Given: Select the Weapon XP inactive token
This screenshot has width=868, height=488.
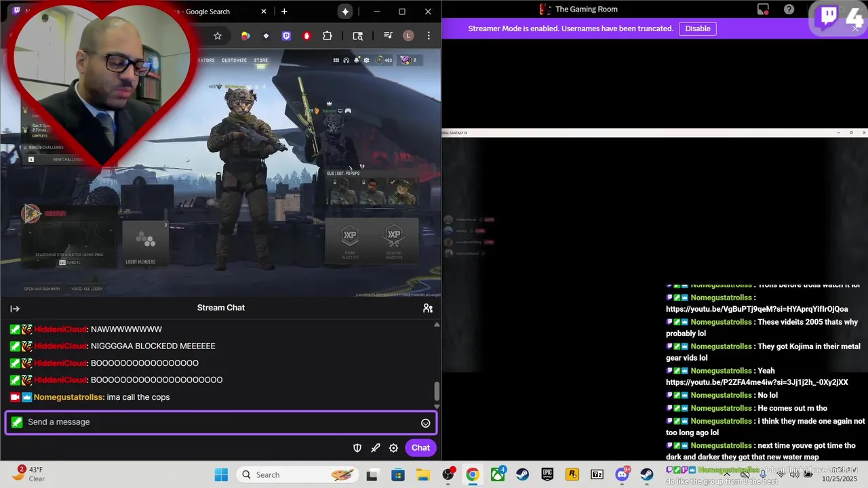Looking at the screenshot, I should pyautogui.click(x=394, y=241).
